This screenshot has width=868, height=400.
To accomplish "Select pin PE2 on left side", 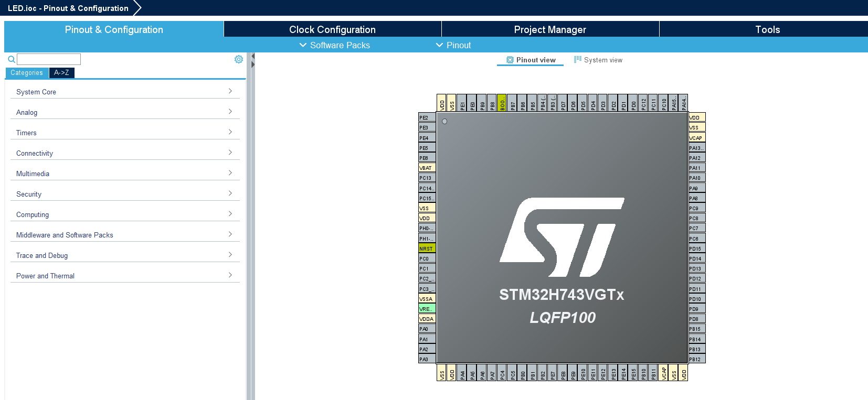I will coord(427,117).
